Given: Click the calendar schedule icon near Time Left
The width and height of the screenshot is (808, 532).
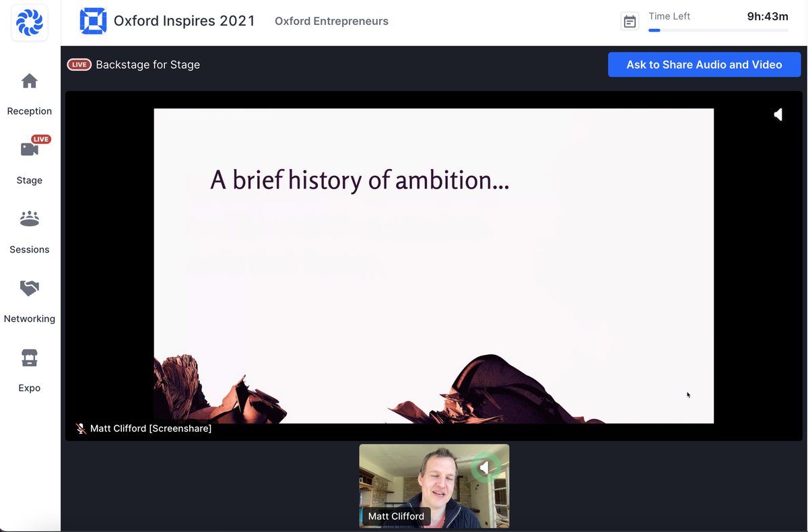Looking at the screenshot, I should click(x=630, y=21).
